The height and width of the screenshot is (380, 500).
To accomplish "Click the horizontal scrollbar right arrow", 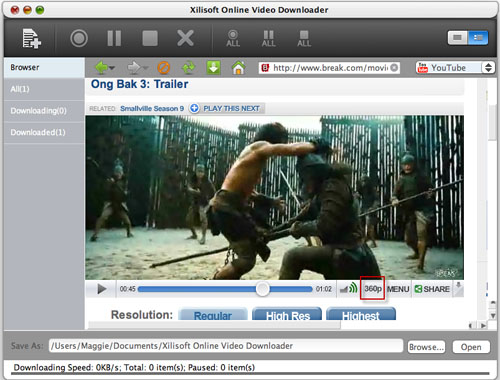I will click(x=483, y=326).
